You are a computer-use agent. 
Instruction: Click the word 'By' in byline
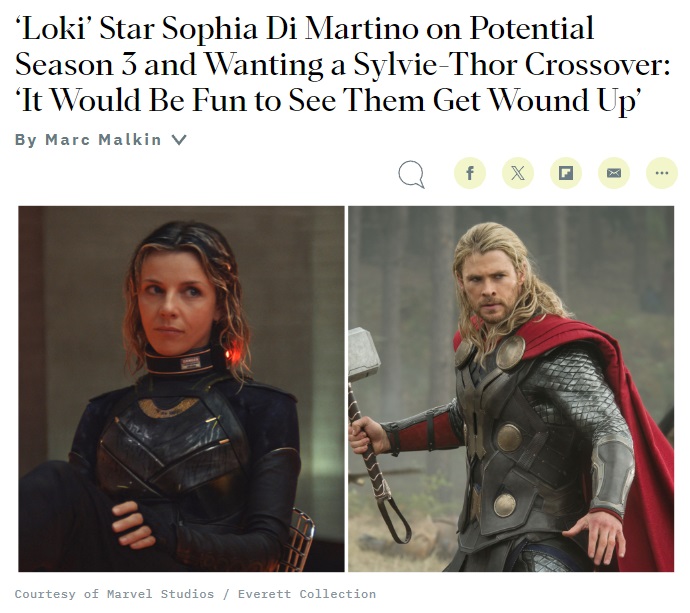click(x=26, y=140)
